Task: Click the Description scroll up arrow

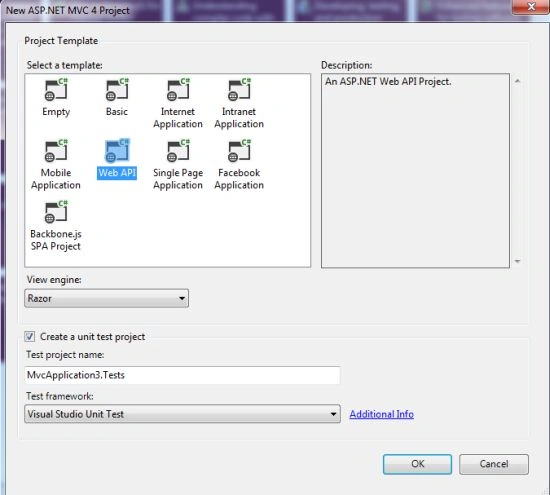Action: click(x=517, y=81)
